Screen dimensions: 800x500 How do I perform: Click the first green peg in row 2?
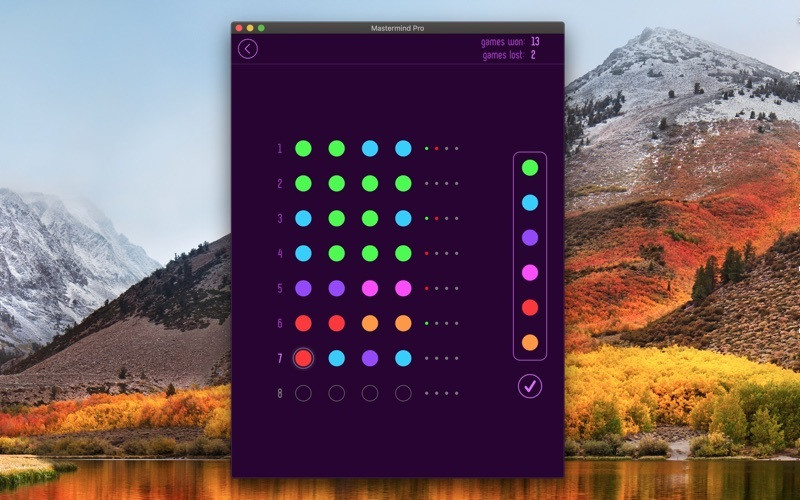click(303, 184)
